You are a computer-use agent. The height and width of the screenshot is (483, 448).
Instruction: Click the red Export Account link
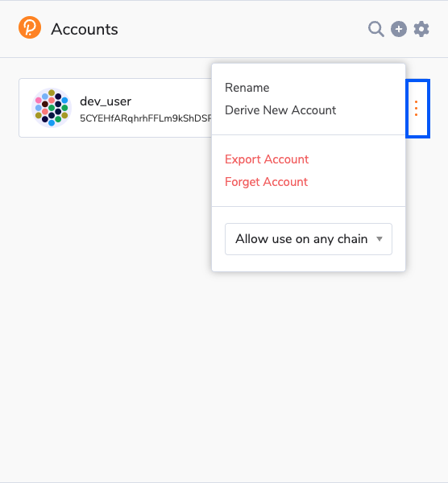tap(267, 159)
